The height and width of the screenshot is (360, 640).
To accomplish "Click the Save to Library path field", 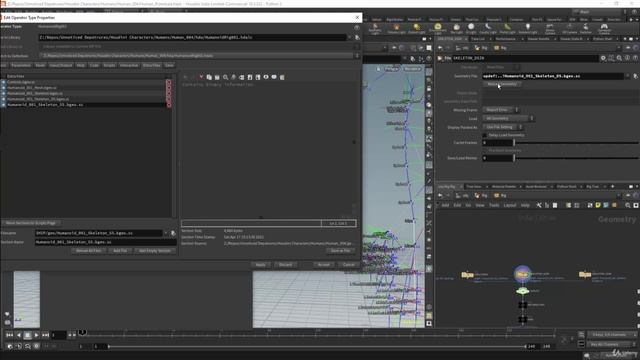I will 192,38.
